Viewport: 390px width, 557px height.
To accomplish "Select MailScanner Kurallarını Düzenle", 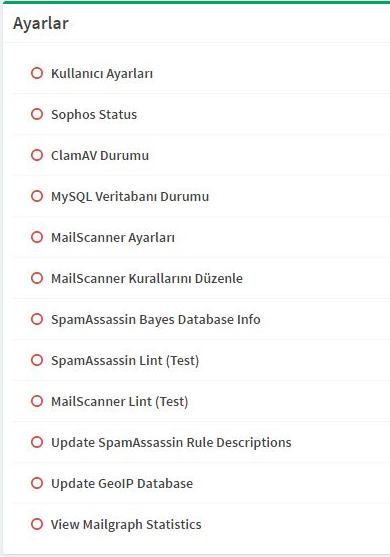I will click(147, 278).
